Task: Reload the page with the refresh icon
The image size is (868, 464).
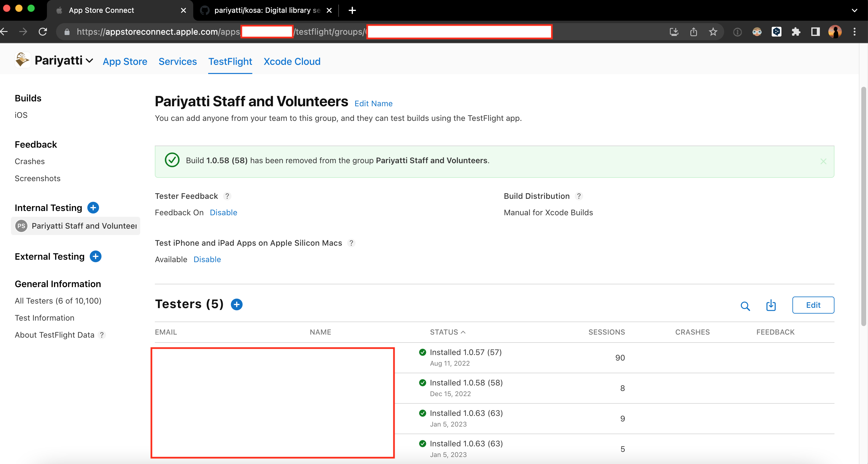Action: pos(43,32)
